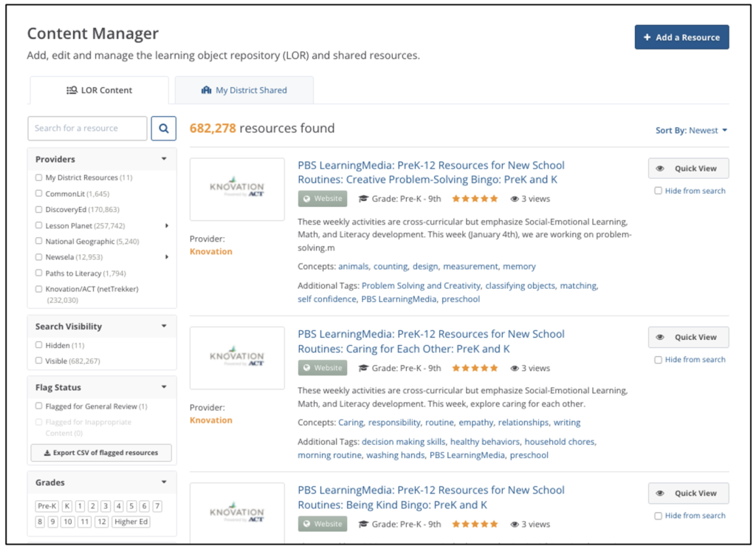Click the magnifier search button

163,129
